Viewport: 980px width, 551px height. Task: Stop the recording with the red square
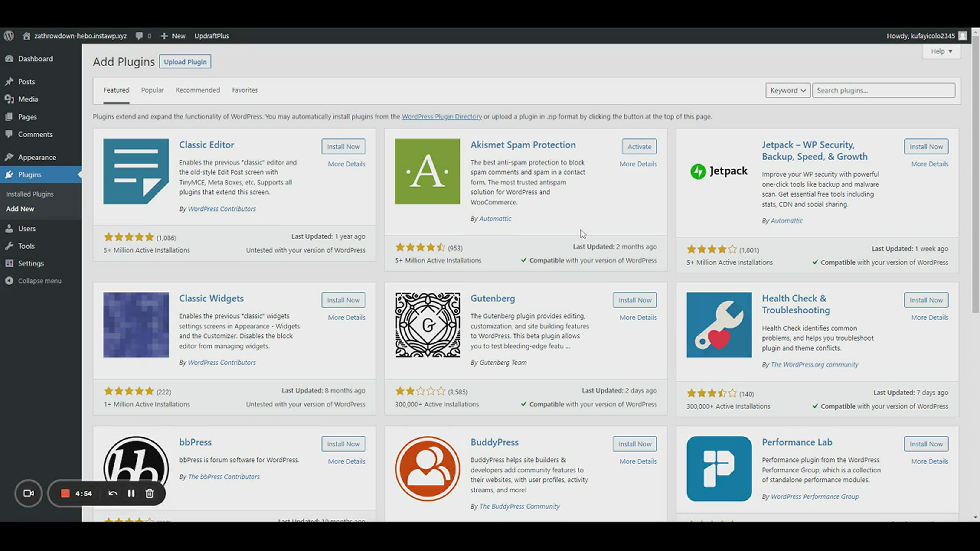(65, 493)
